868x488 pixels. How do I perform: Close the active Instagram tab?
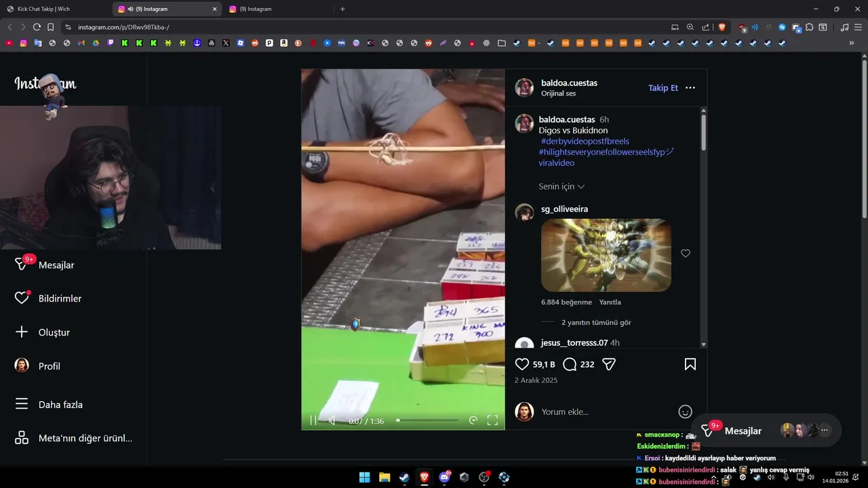click(x=215, y=9)
